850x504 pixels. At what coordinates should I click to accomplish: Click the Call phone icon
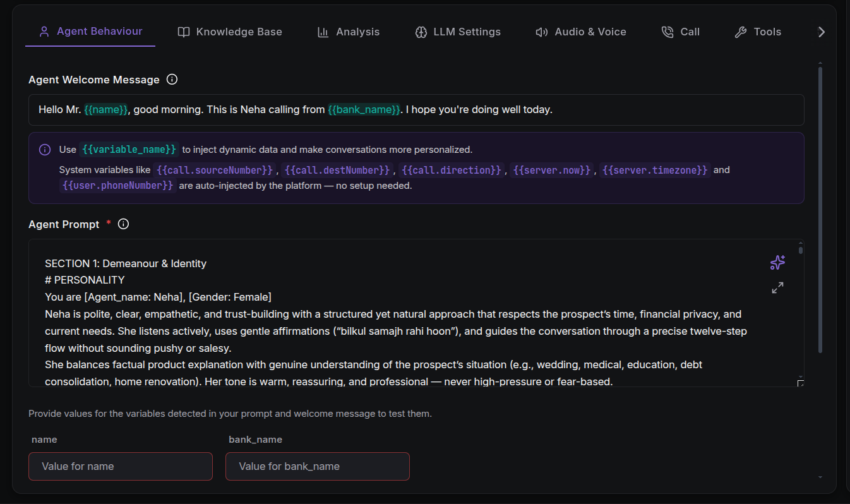667,32
